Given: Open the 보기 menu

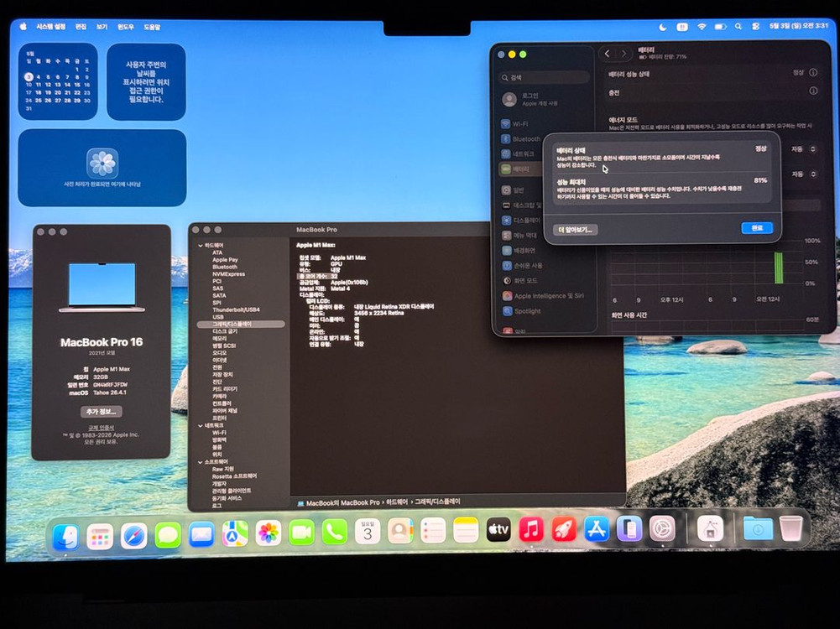Looking at the screenshot, I should pyautogui.click(x=102, y=26).
